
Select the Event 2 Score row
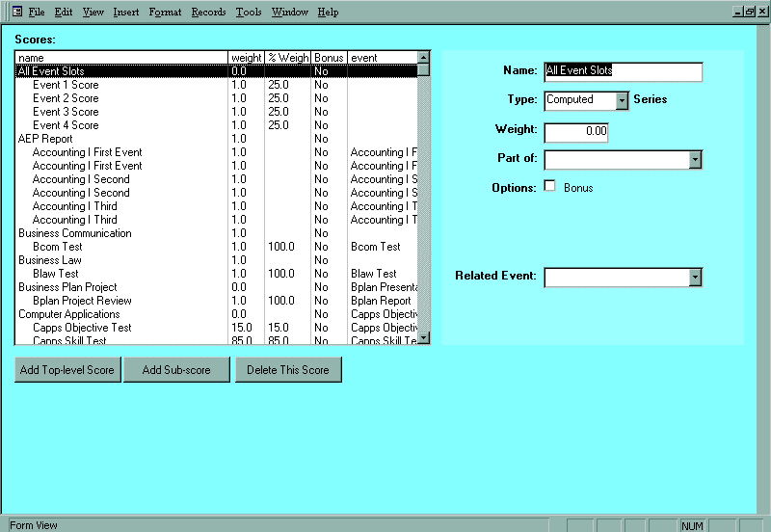(x=216, y=98)
